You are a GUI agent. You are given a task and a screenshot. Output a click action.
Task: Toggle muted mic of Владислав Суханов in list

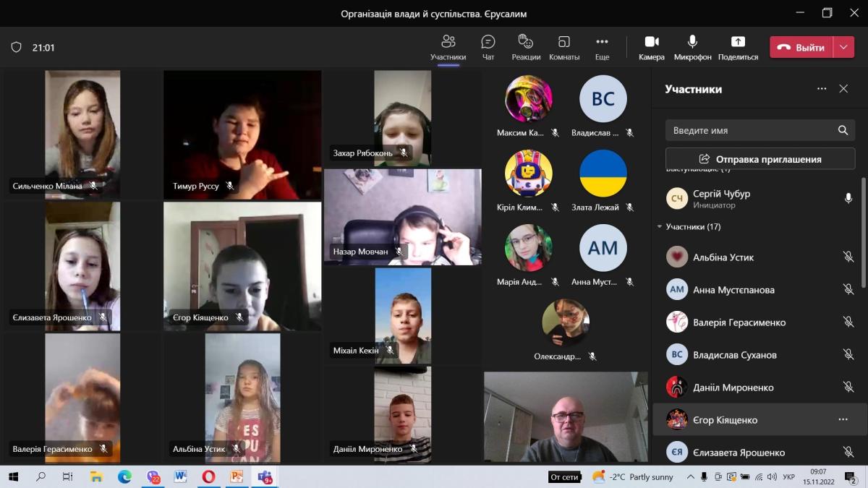pyautogui.click(x=848, y=355)
